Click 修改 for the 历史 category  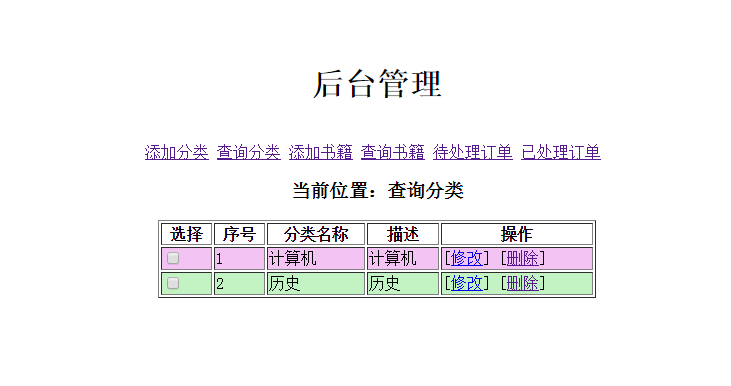point(467,283)
